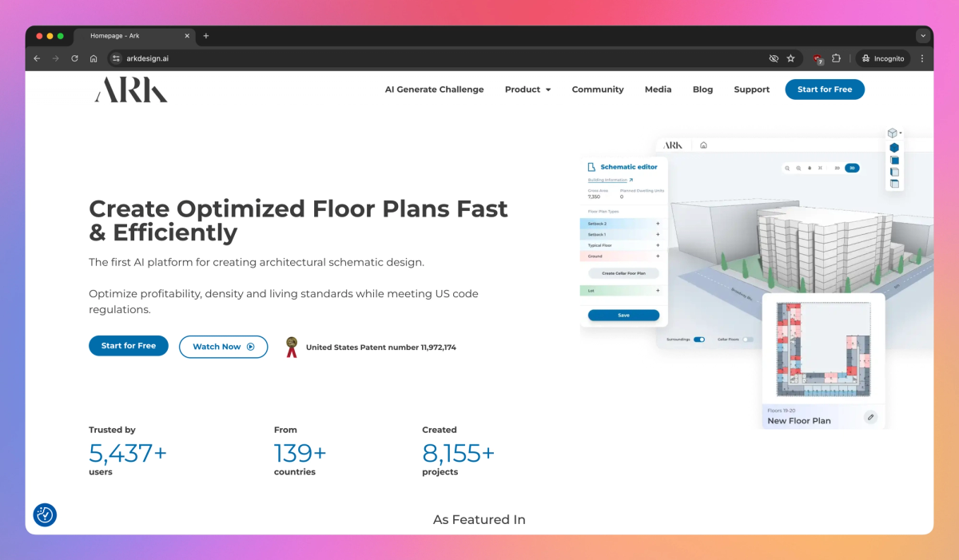Click Start for Free beside Watch Now
The image size is (959, 560).
(x=129, y=346)
